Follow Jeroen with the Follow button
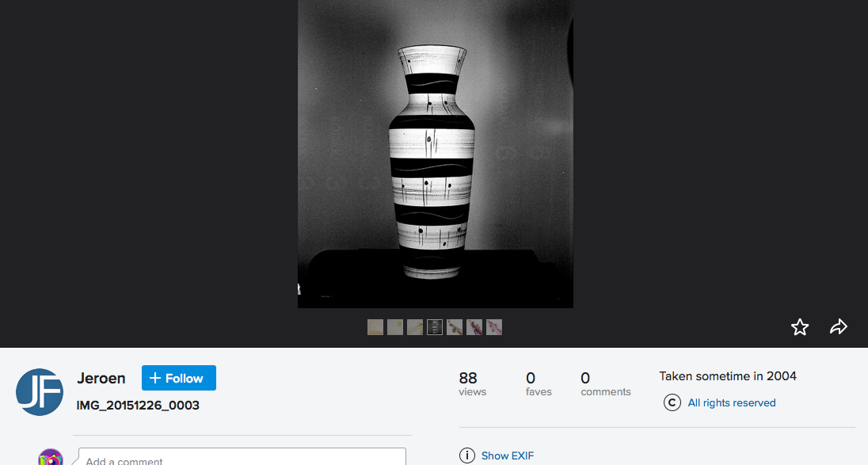This screenshot has width=868, height=465. coord(179,378)
